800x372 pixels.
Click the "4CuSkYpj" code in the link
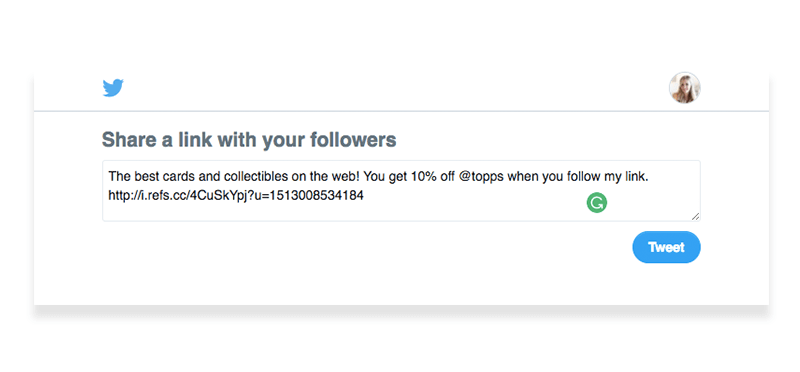(x=219, y=195)
